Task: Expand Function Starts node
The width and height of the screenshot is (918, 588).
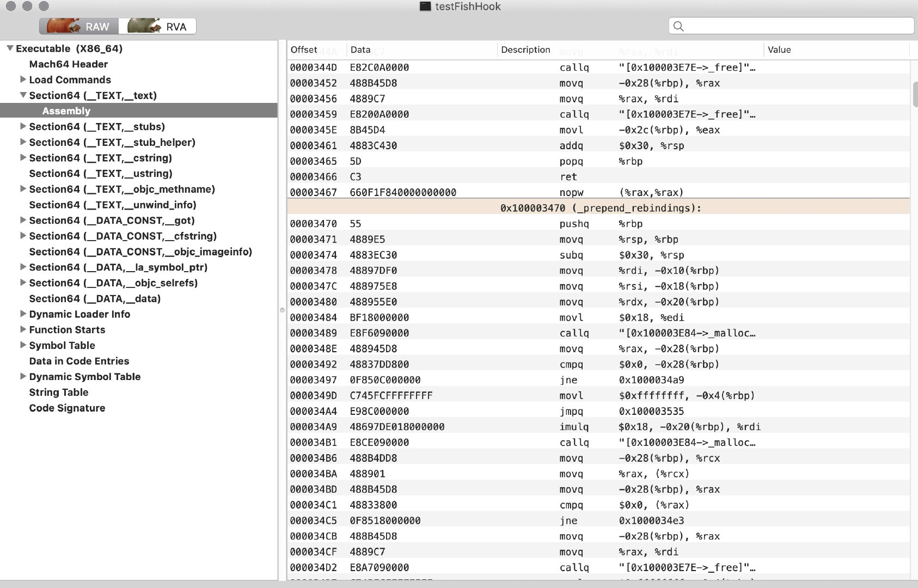Action: (x=23, y=329)
